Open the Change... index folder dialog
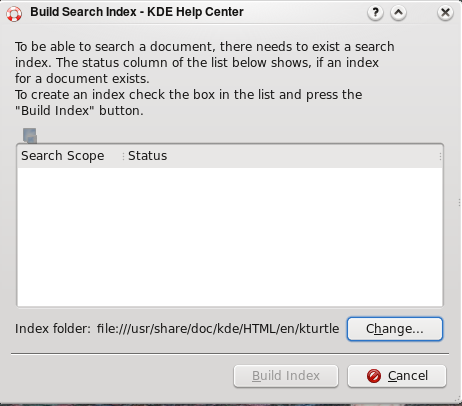 [395, 329]
